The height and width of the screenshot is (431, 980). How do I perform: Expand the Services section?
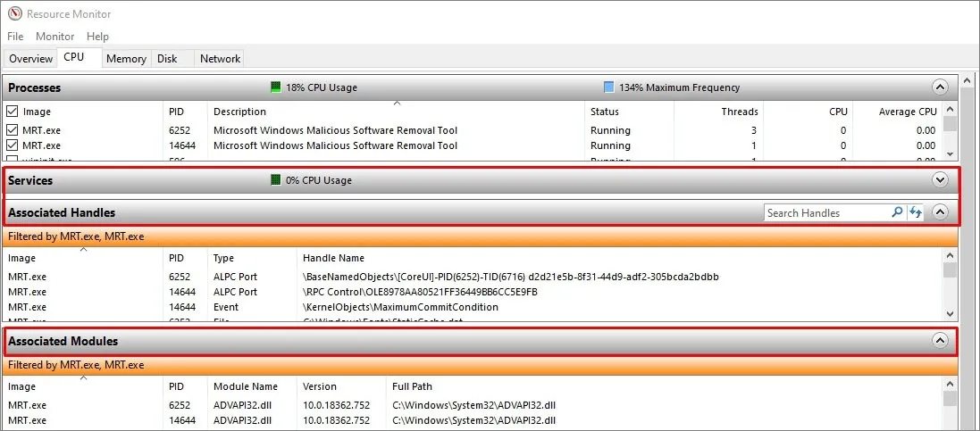point(940,180)
